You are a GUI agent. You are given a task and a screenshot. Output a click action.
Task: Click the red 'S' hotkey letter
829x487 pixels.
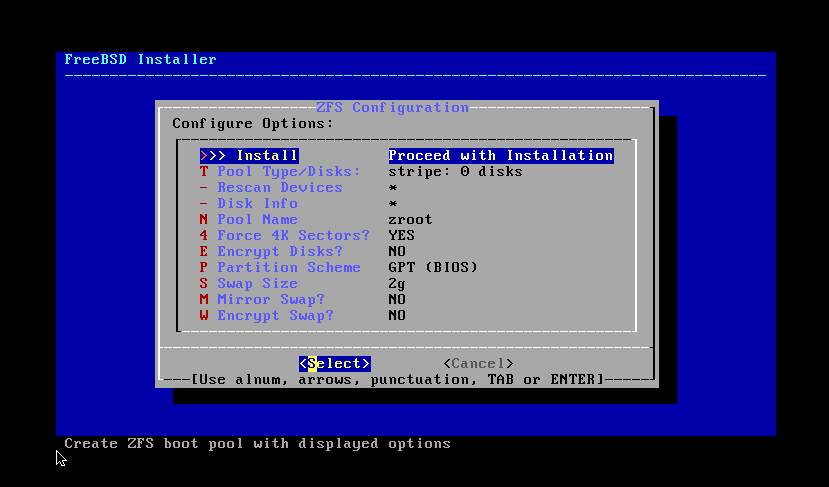pyautogui.click(x=204, y=283)
